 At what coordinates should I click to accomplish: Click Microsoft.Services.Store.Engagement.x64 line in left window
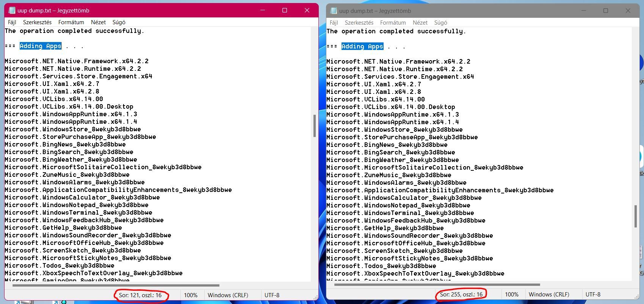(78, 76)
